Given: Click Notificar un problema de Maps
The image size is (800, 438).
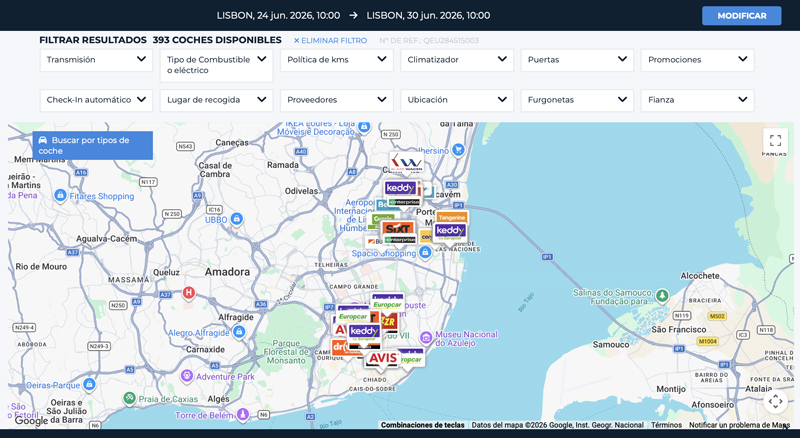Looking at the screenshot, I should 739,425.
